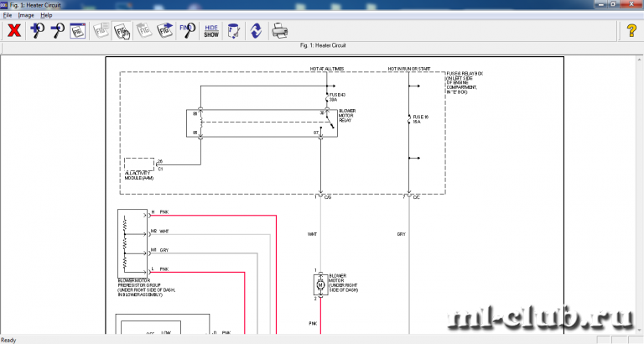The height and width of the screenshot is (344, 644).
Task: Click the FIG icon with blue arrow
Action: pos(166,31)
